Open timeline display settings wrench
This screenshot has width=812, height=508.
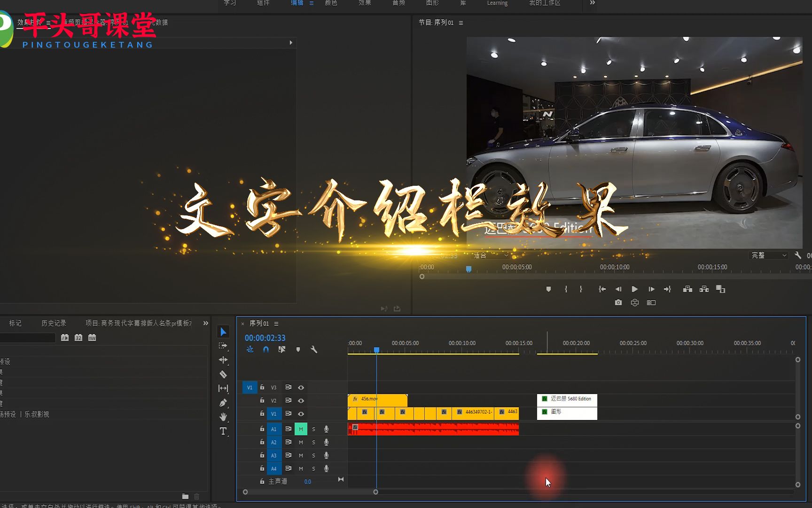click(314, 349)
